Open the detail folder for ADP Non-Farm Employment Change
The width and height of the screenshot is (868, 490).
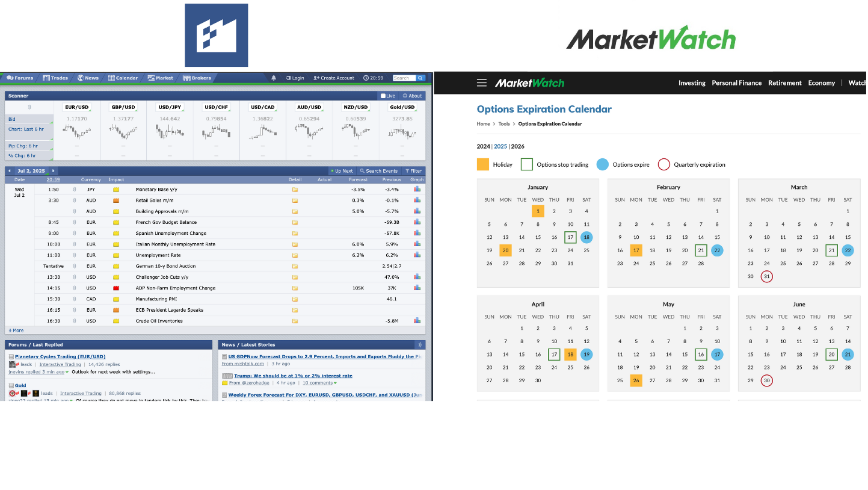point(295,288)
